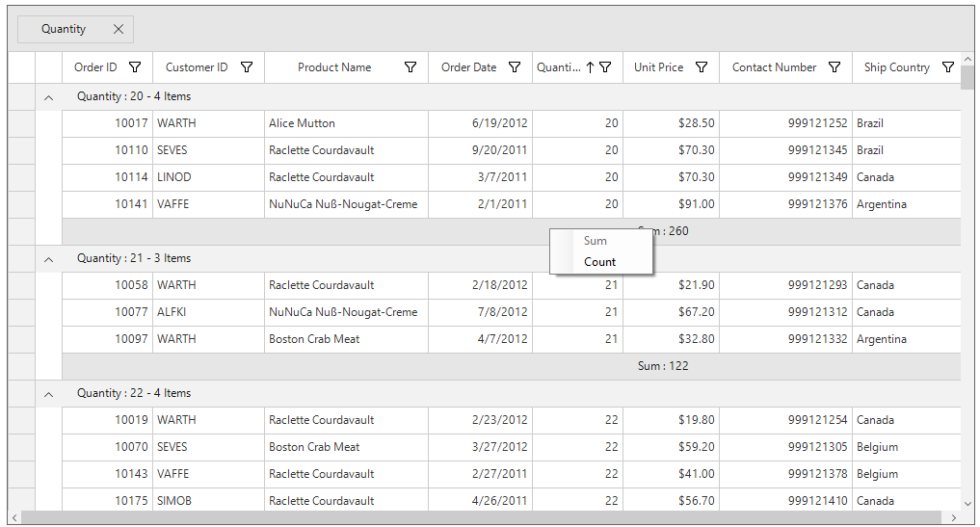Sort by the Unit Price header
980x527 pixels.
659,67
